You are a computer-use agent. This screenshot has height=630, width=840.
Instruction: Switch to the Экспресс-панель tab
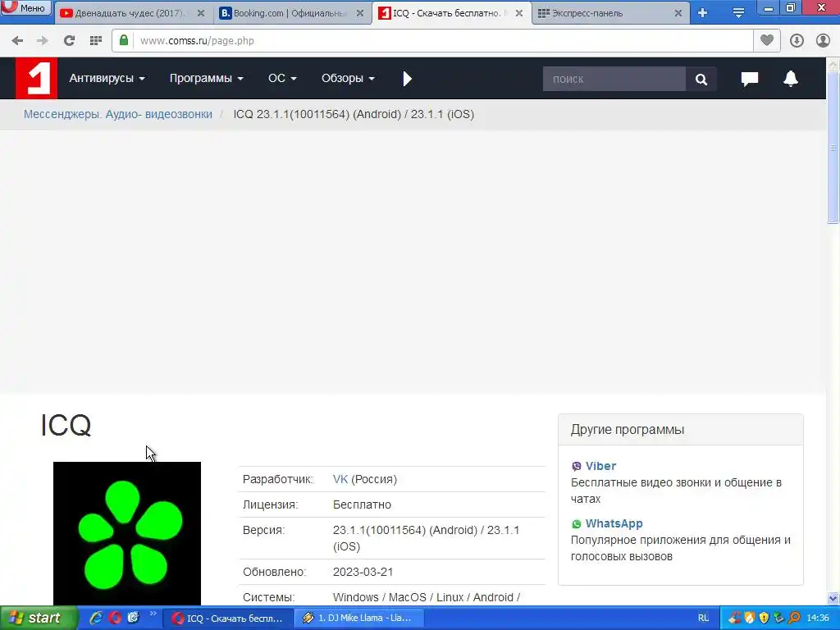pos(611,13)
